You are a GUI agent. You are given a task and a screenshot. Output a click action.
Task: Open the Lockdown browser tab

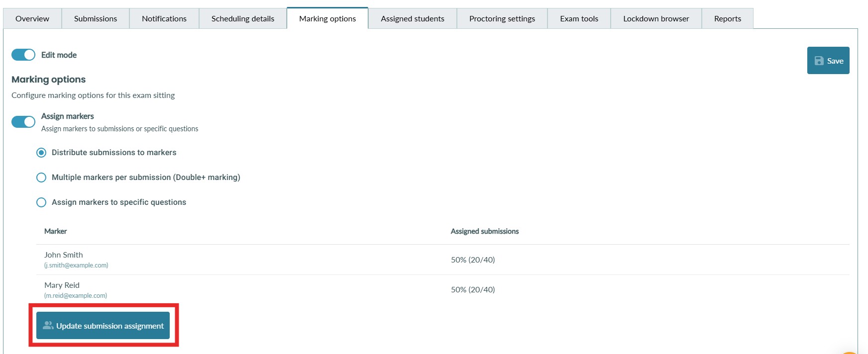656,19
